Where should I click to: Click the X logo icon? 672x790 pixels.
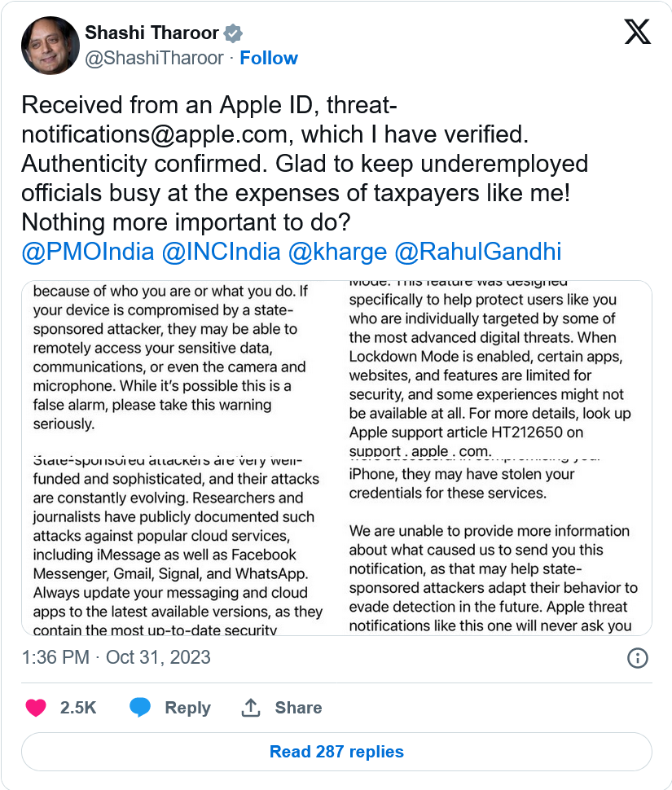(637, 32)
